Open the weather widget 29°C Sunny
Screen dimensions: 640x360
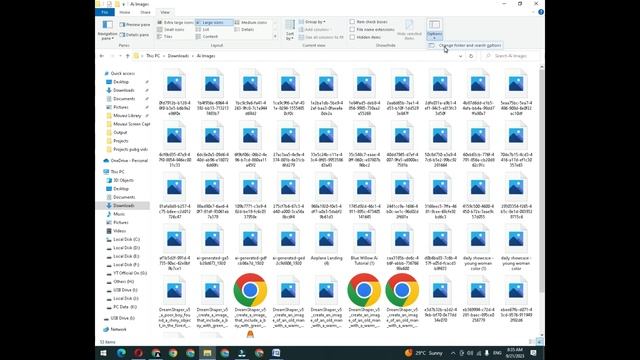click(x=424, y=353)
